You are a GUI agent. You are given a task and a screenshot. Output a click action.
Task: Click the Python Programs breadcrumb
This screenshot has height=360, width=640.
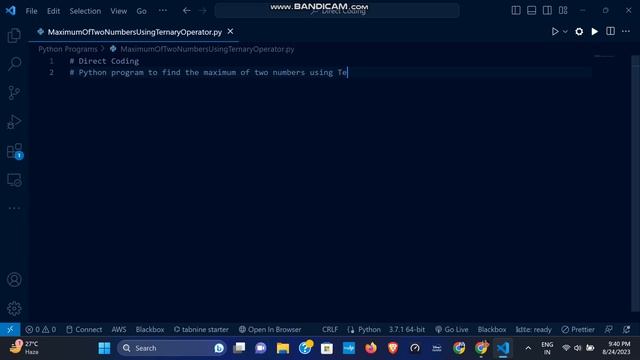point(68,49)
